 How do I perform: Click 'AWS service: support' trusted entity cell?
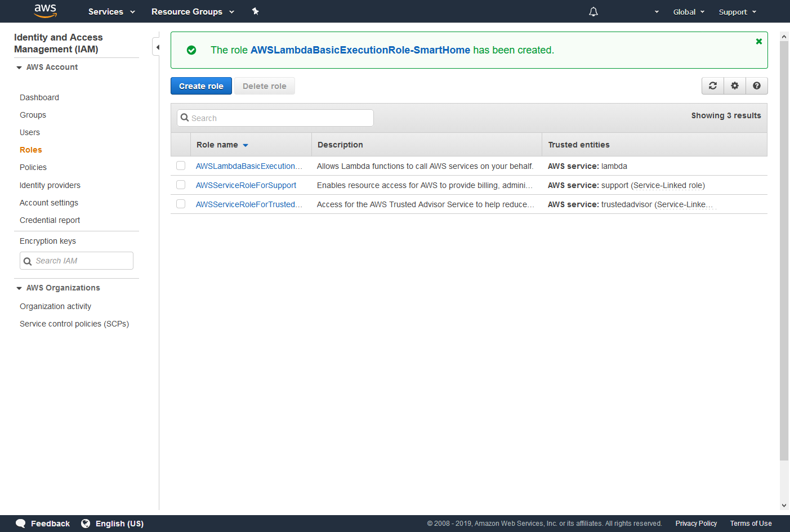click(626, 185)
